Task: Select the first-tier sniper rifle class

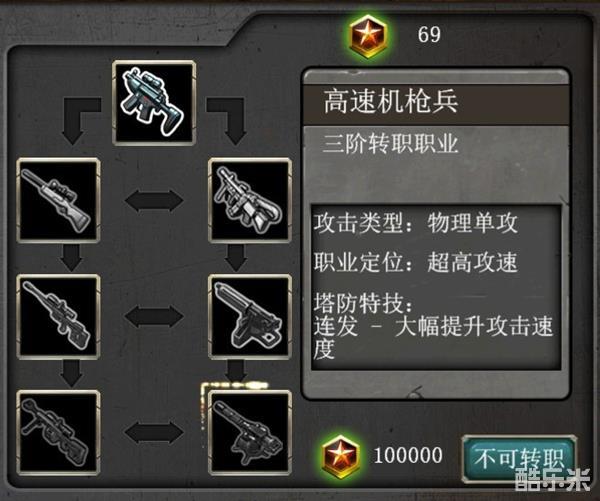Action: coord(58,200)
